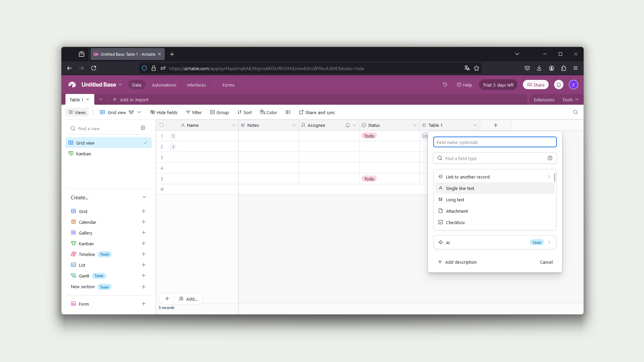Open Status field dropdown arrow
The image size is (644, 362).
[415, 125]
